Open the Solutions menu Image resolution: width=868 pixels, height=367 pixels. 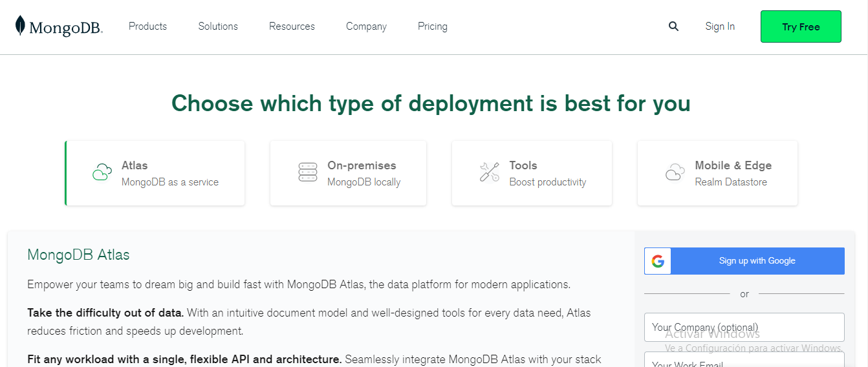coord(218,26)
